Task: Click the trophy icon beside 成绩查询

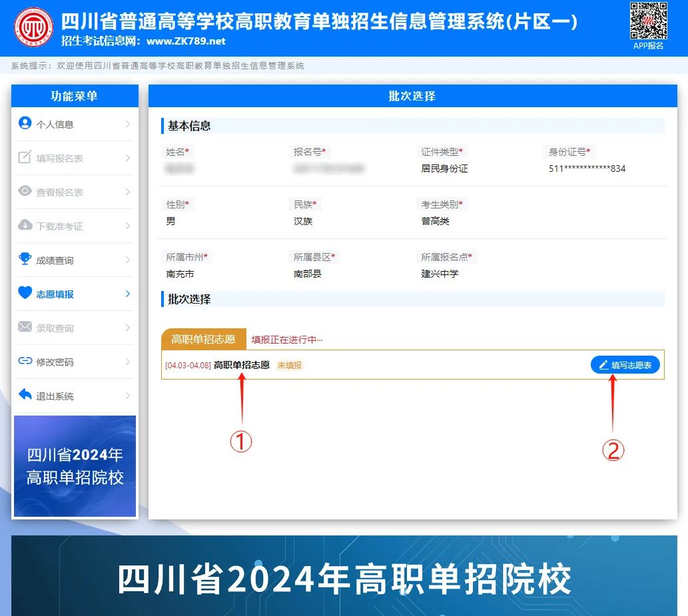Action: click(25, 259)
